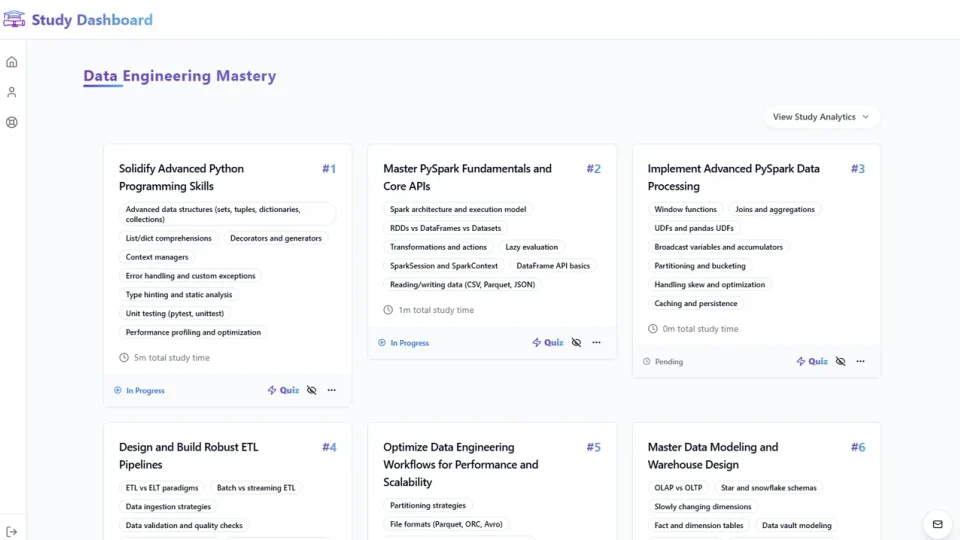Hide the PySpark Fundamentals card via eye icon

[x=576, y=343]
